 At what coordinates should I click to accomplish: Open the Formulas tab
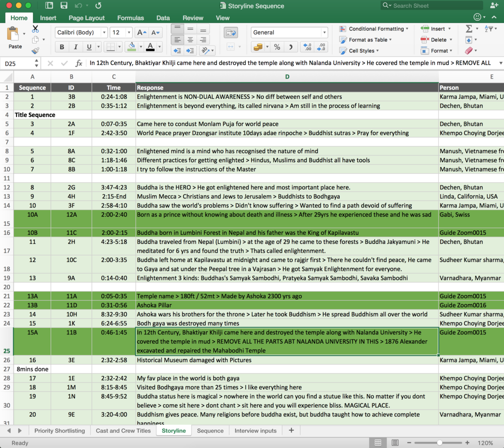[130, 18]
